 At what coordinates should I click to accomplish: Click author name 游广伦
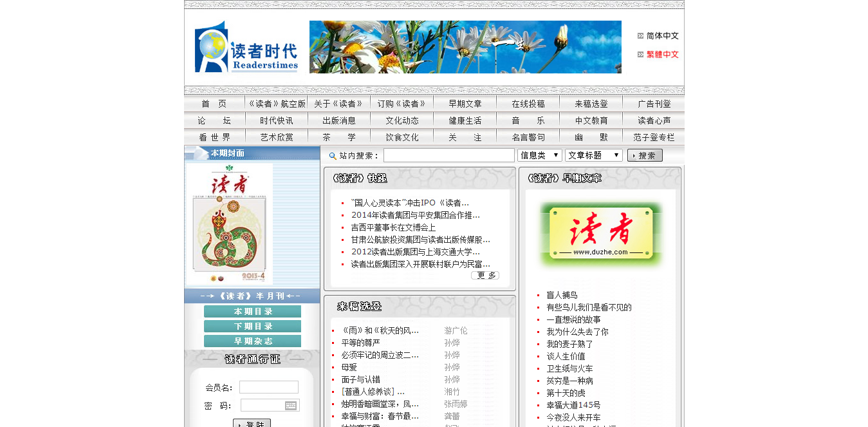(x=456, y=330)
